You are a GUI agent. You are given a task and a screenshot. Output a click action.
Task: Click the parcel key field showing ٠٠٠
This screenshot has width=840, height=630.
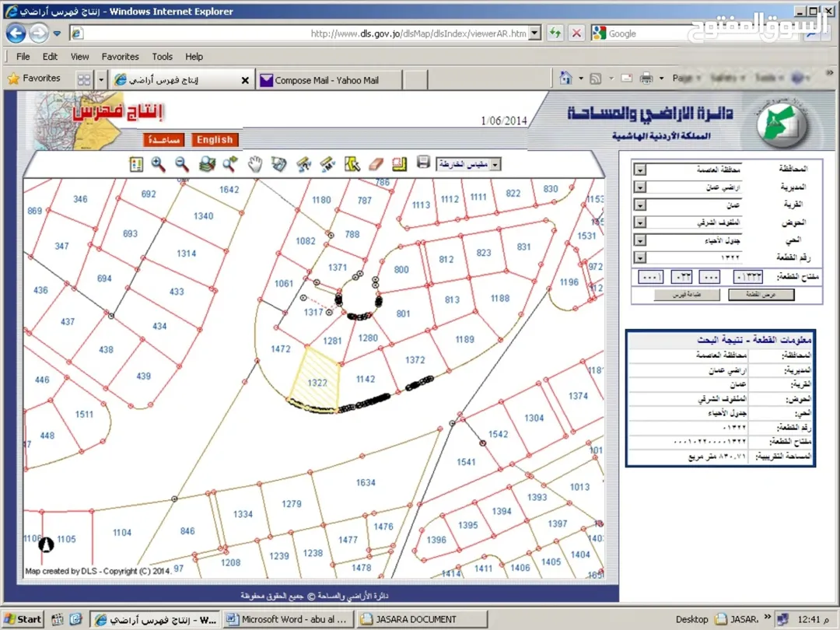pos(710,277)
